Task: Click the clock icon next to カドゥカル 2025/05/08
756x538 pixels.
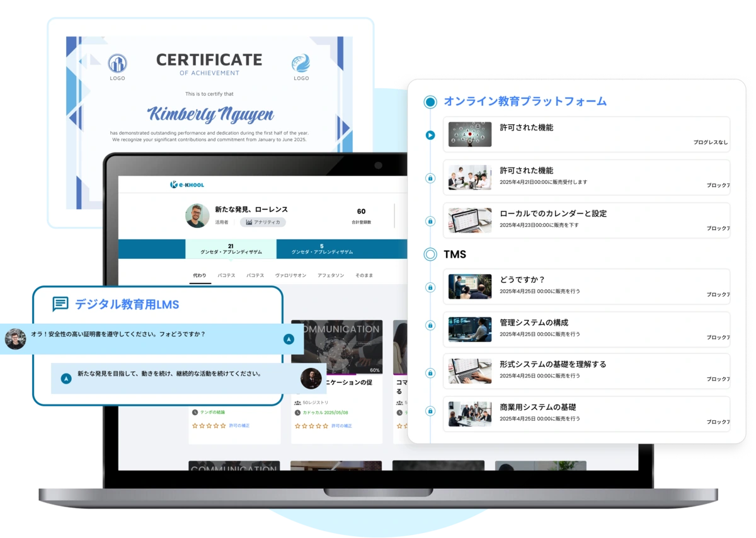Action: (x=297, y=413)
